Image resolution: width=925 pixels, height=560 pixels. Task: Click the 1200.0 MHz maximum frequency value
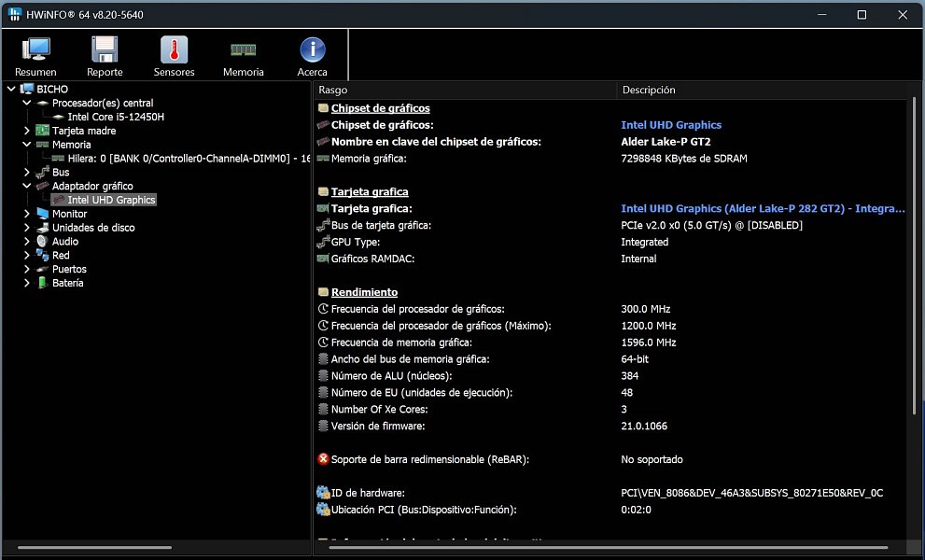649,326
